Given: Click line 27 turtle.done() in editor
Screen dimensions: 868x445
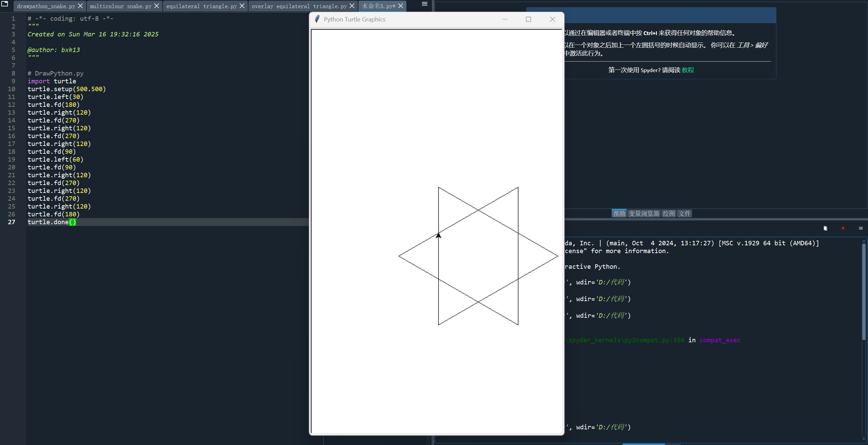Looking at the screenshot, I should pos(51,222).
